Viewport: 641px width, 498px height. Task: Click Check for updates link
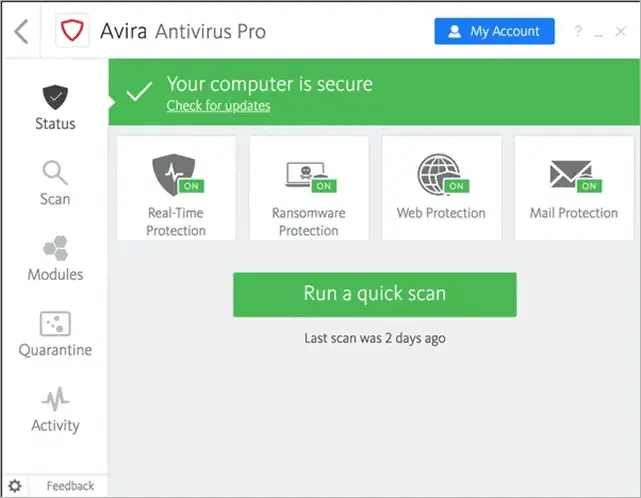218,106
